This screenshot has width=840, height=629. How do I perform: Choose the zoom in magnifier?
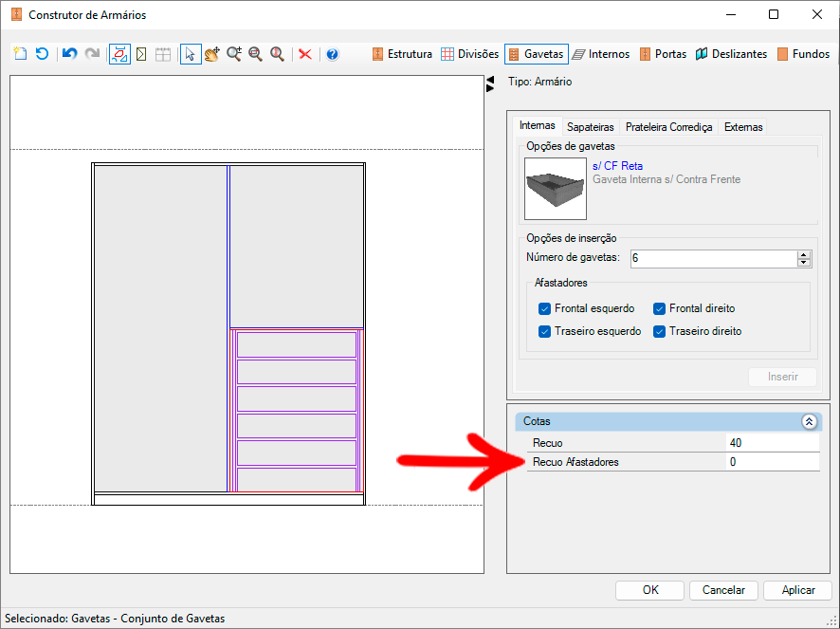click(x=234, y=54)
